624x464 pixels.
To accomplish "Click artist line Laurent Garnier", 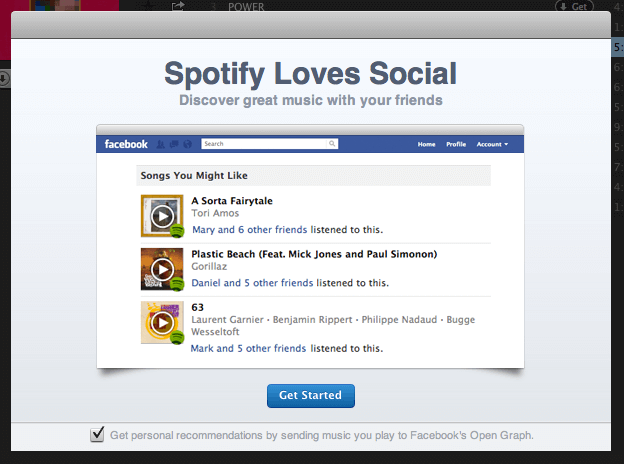I will 227,320.
